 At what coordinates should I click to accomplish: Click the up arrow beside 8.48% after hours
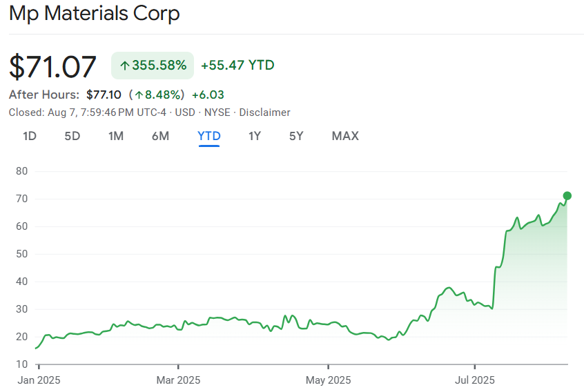tap(139, 95)
